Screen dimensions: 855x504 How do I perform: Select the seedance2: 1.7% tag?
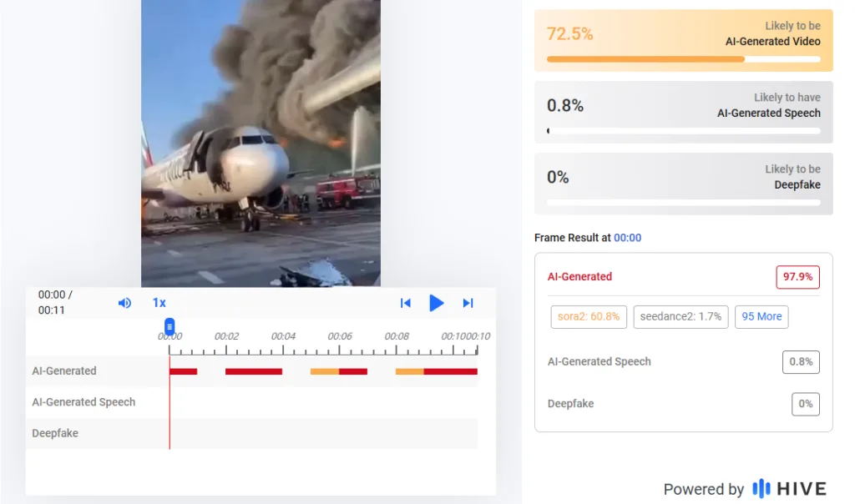click(x=680, y=316)
